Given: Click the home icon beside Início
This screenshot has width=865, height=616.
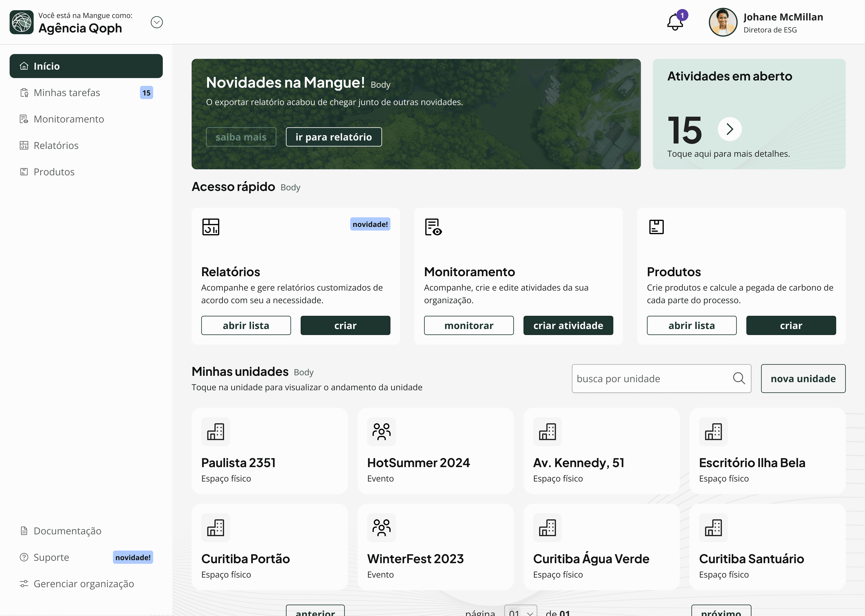Looking at the screenshot, I should (x=24, y=66).
